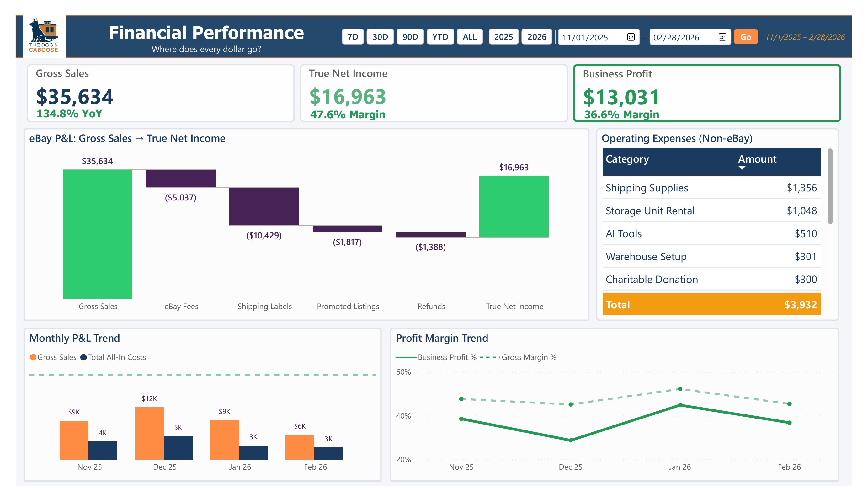Apply the 7D date filter

(354, 37)
